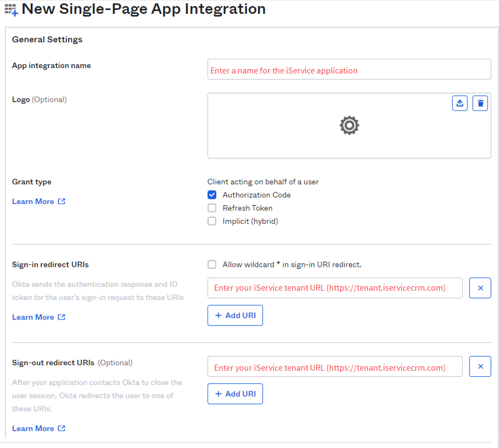Open Learn More under Sign-in redirect URIs
This screenshot has height=448, width=499.
(39, 317)
